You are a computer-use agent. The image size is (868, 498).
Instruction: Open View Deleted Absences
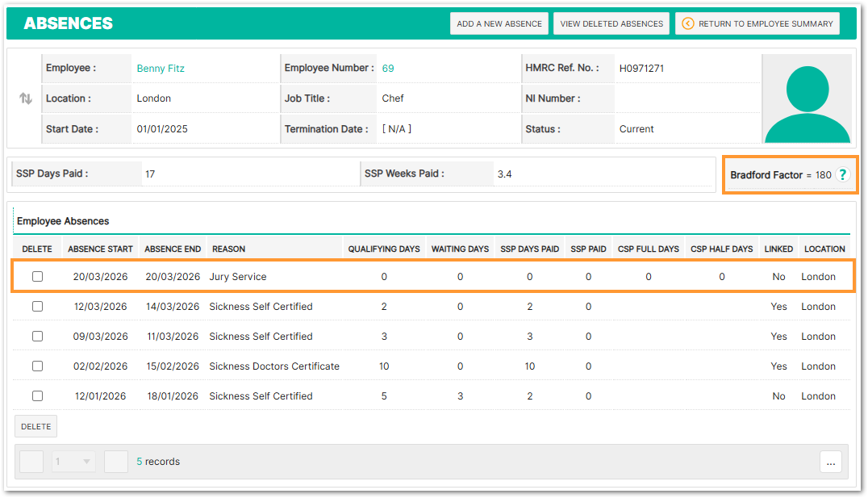click(x=611, y=23)
